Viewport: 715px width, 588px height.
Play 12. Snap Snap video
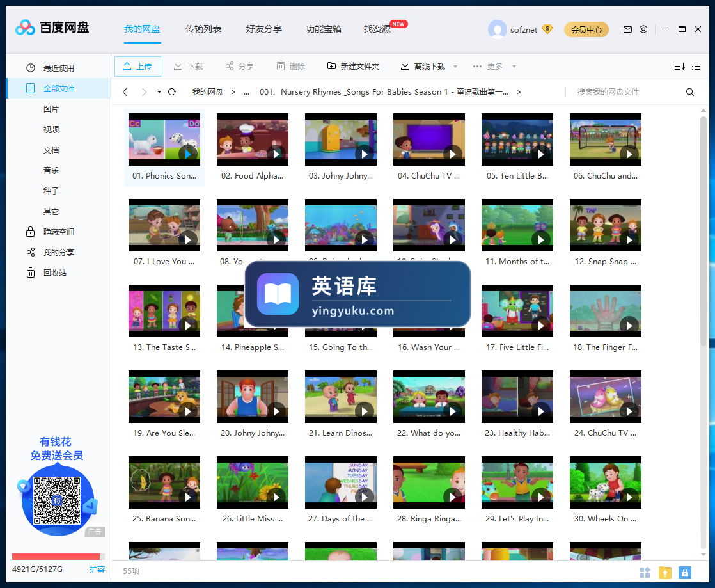(629, 239)
